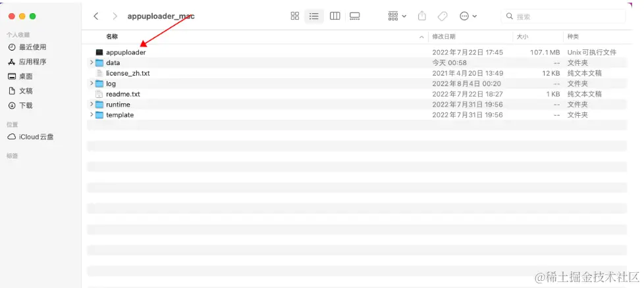Click date 2022年8月4日 00:20
The height and width of the screenshot is (288, 644).
(x=467, y=84)
